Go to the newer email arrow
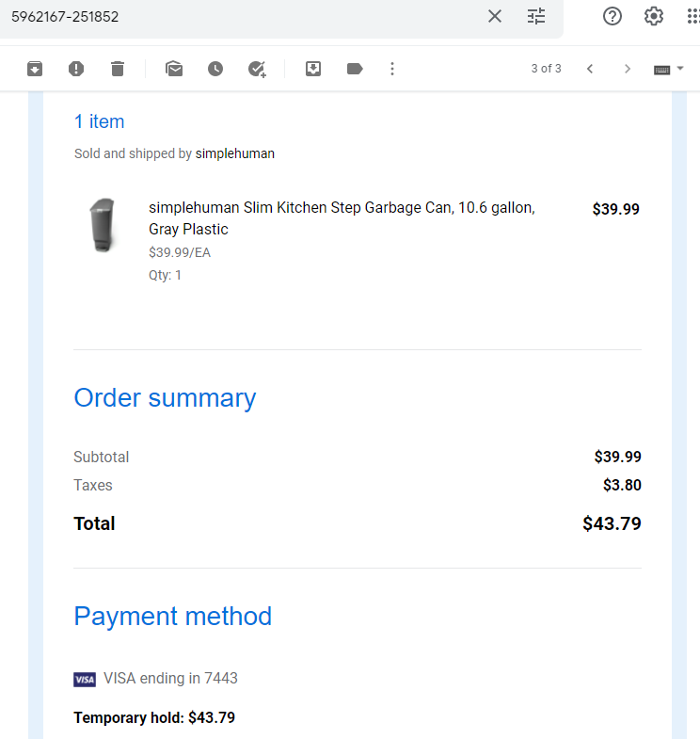The height and width of the screenshot is (739, 700). pos(590,69)
